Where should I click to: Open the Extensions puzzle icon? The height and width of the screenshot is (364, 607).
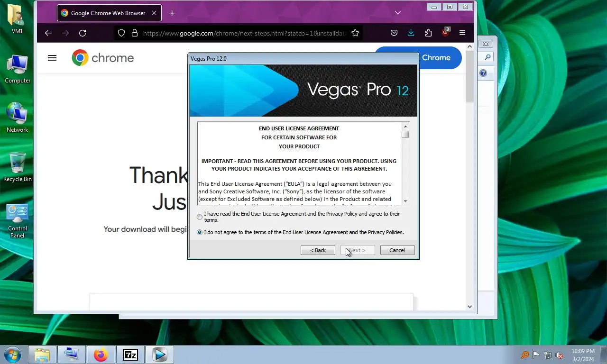tap(428, 33)
